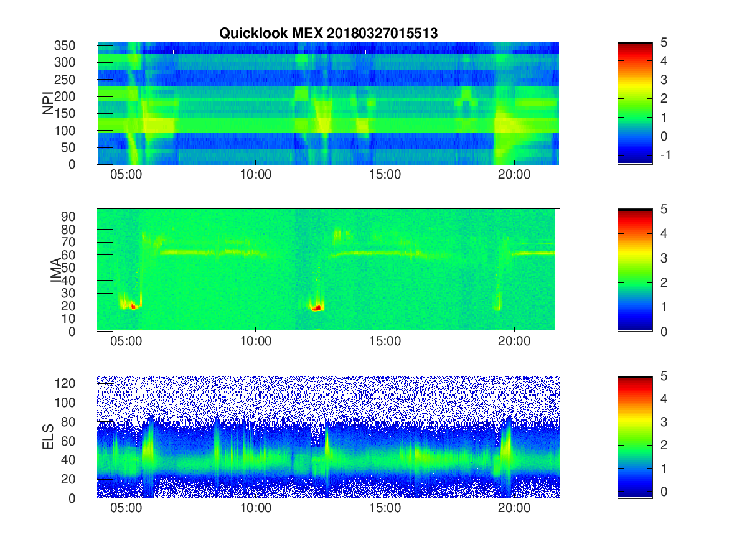Viewport: 747px width, 560px height.
Task: Click the IMA y-axis label
Action: (56, 271)
